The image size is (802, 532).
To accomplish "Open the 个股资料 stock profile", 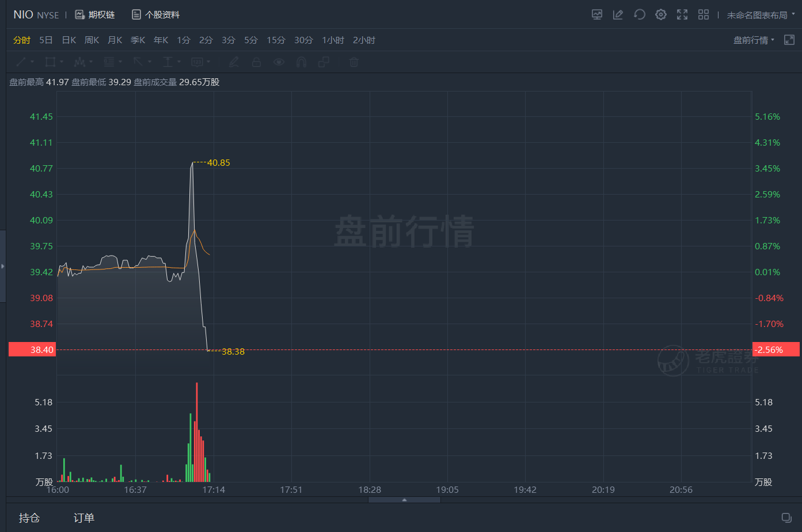I will [x=155, y=15].
